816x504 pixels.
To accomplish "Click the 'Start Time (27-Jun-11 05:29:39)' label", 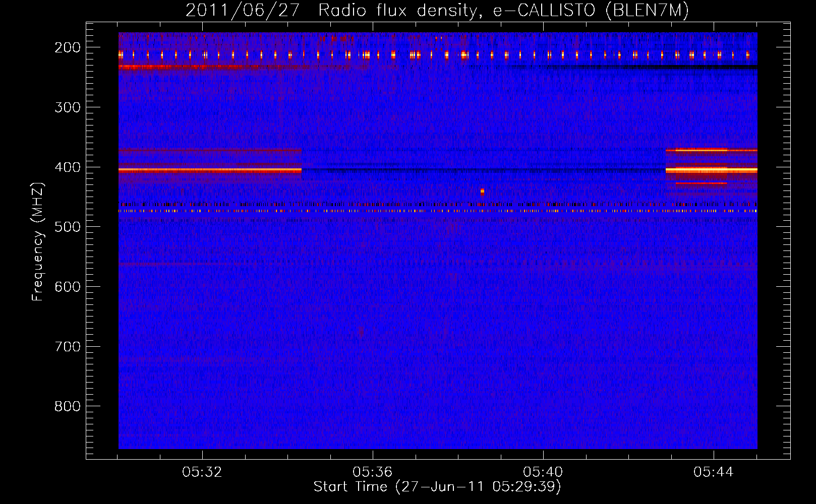I will tap(437, 486).
